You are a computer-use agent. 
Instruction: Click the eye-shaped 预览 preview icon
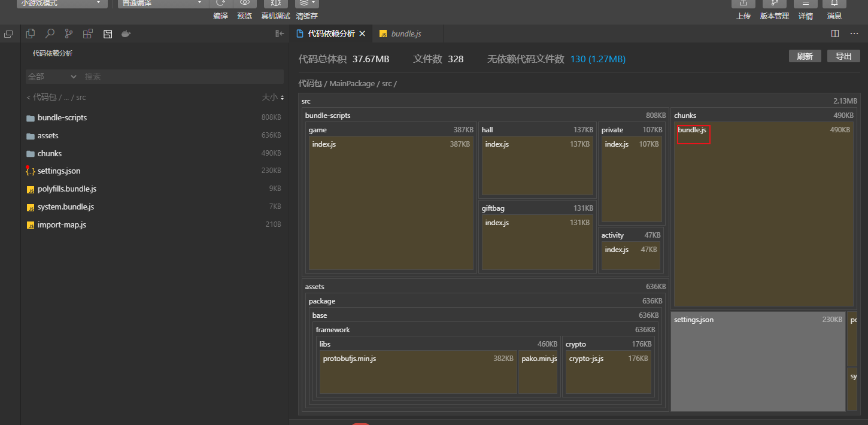coord(244,3)
